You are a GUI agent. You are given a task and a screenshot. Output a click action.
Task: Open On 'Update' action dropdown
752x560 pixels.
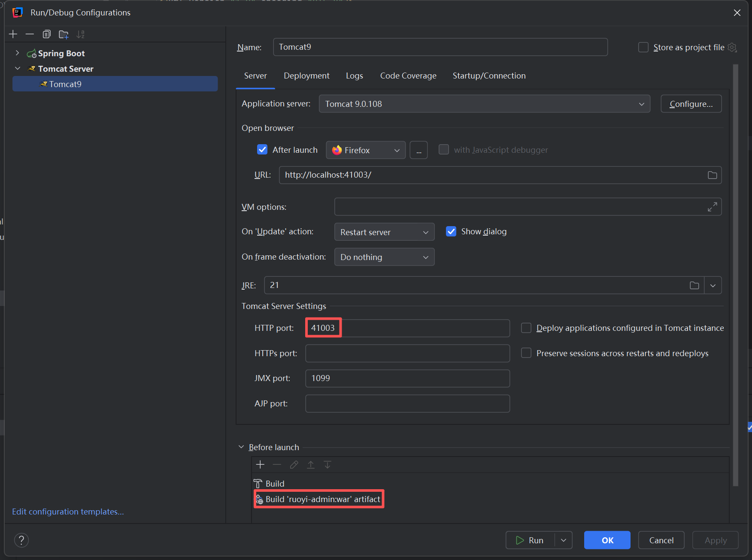[x=384, y=232]
